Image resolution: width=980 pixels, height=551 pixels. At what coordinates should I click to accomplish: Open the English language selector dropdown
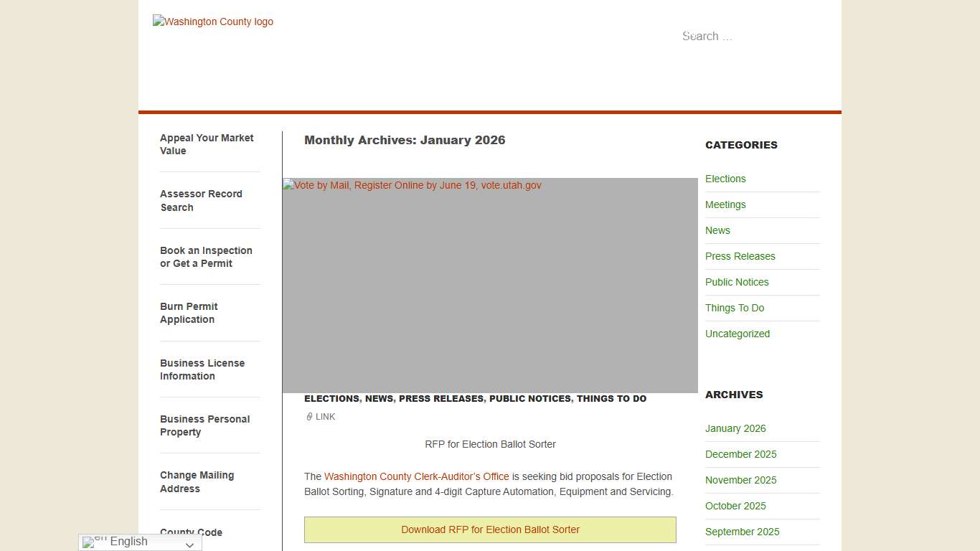pyautogui.click(x=189, y=543)
